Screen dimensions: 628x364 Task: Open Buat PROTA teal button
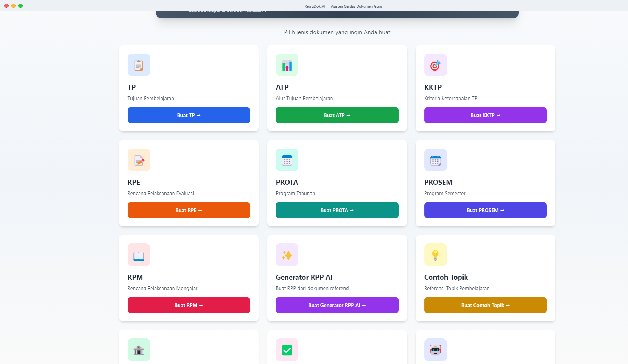coord(337,210)
